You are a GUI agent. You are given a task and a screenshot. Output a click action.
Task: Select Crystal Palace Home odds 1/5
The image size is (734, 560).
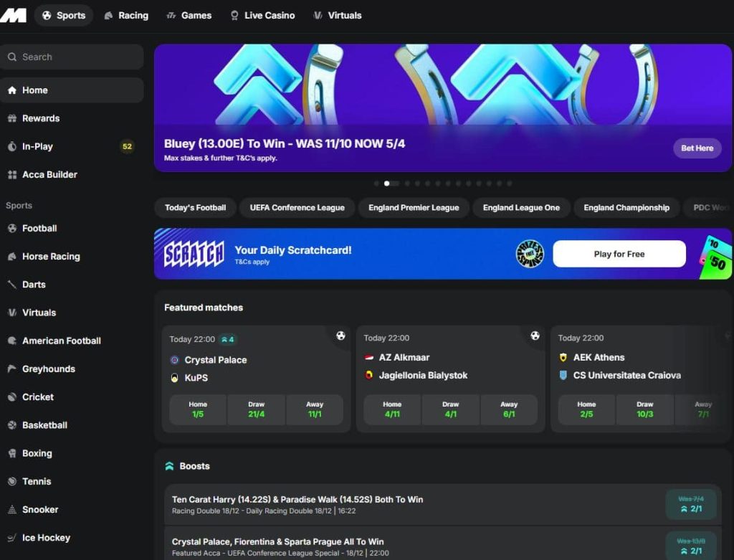[198, 409]
